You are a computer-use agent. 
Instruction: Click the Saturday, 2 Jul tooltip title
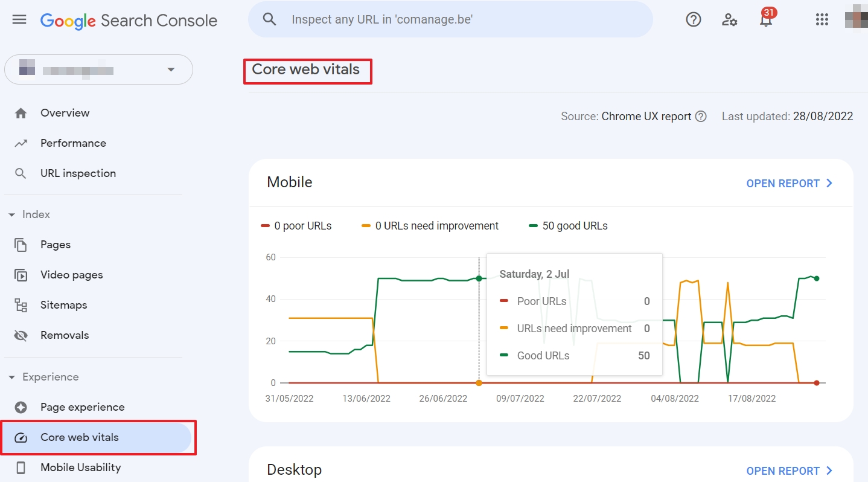tap(534, 274)
